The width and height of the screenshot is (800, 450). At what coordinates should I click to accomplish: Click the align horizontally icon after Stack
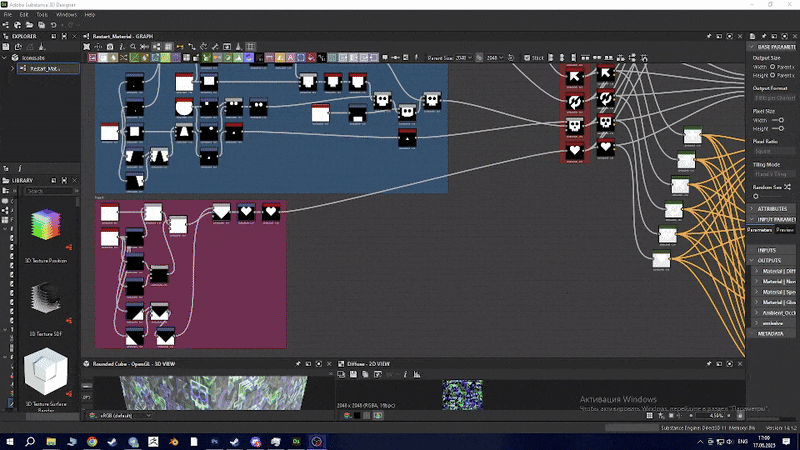[551, 58]
